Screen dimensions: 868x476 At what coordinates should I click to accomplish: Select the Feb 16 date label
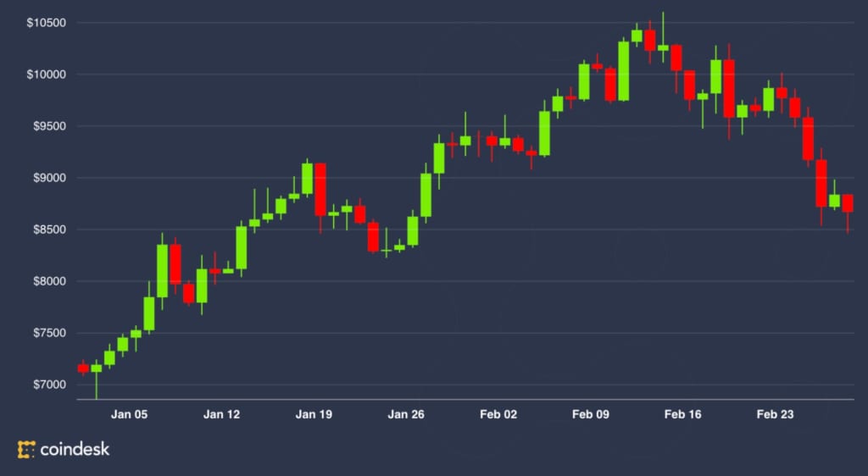[x=682, y=414]
